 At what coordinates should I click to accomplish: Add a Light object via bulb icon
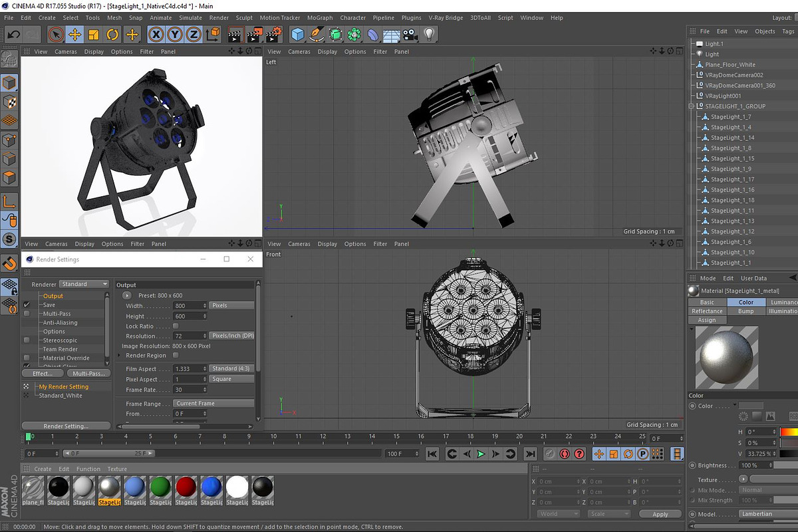pos(429,34)
